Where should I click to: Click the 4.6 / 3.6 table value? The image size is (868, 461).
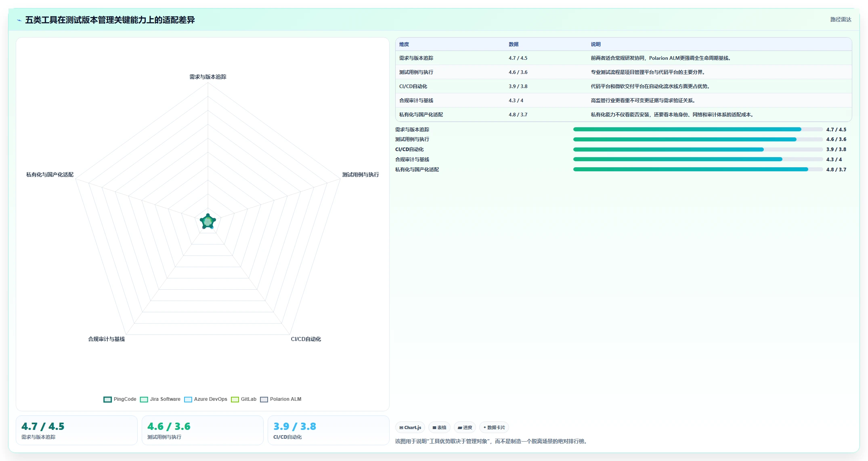click(x=518, y=72)
